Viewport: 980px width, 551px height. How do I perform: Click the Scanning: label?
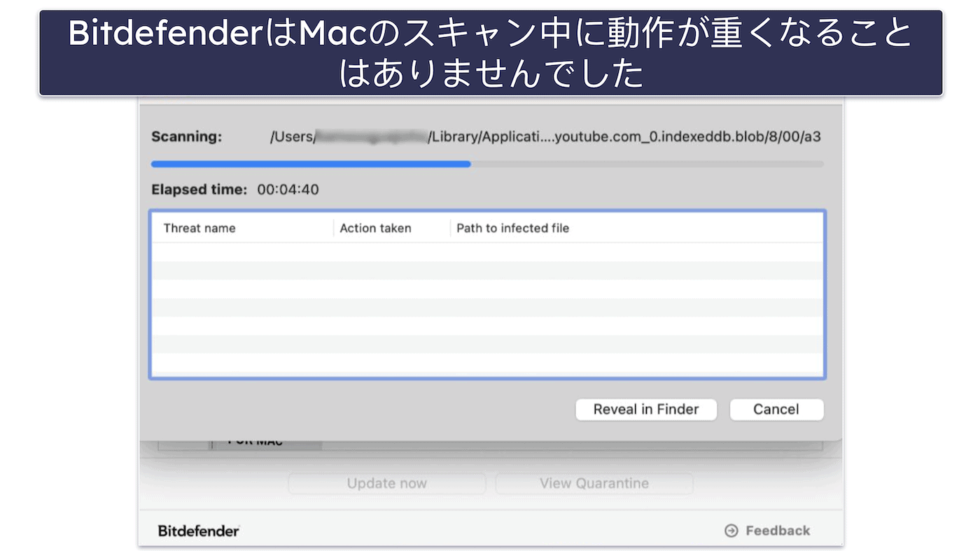point(186,137)
